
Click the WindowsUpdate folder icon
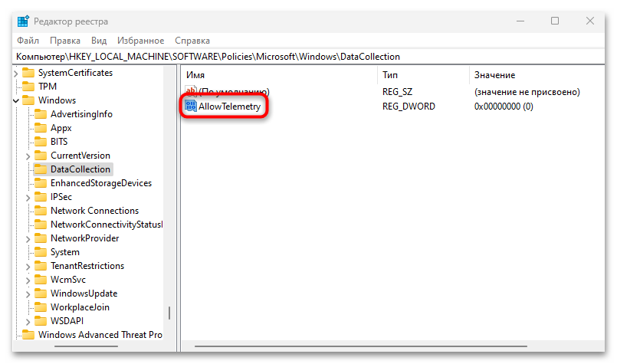click(41, 293)
